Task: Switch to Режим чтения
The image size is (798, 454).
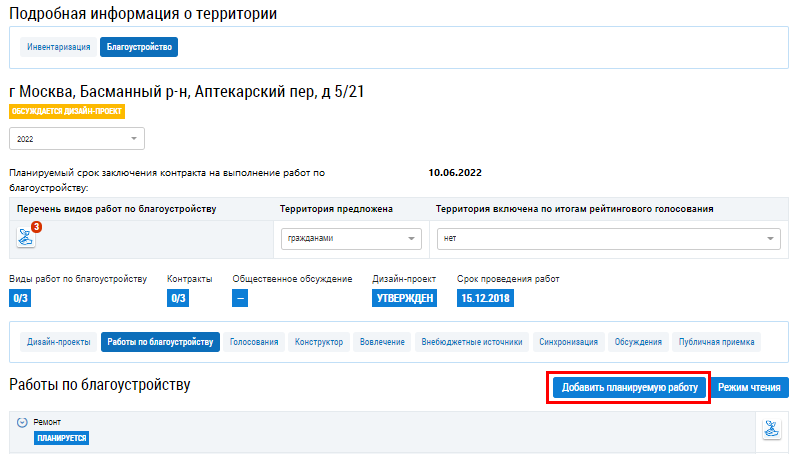Action: pos(749,387)
